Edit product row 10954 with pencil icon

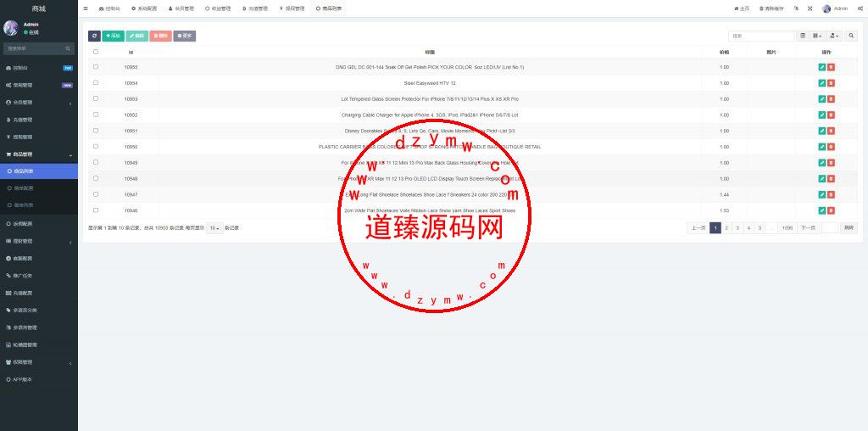tap(822, 83)
